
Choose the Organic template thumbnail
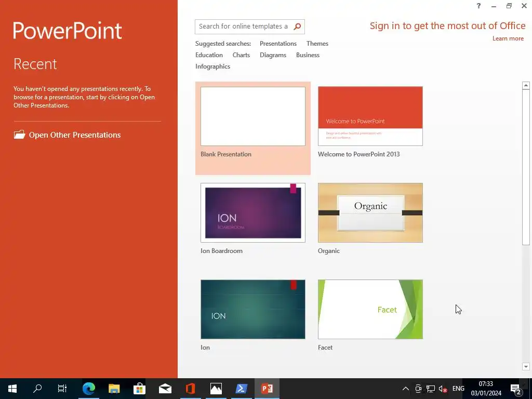click(370, 212)
